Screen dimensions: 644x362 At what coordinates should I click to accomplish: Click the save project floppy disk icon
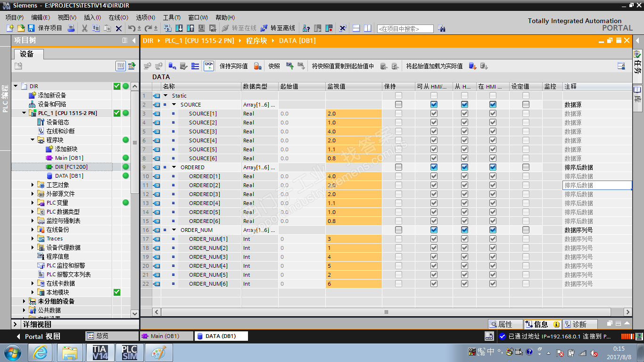click(x=31, y=28)
